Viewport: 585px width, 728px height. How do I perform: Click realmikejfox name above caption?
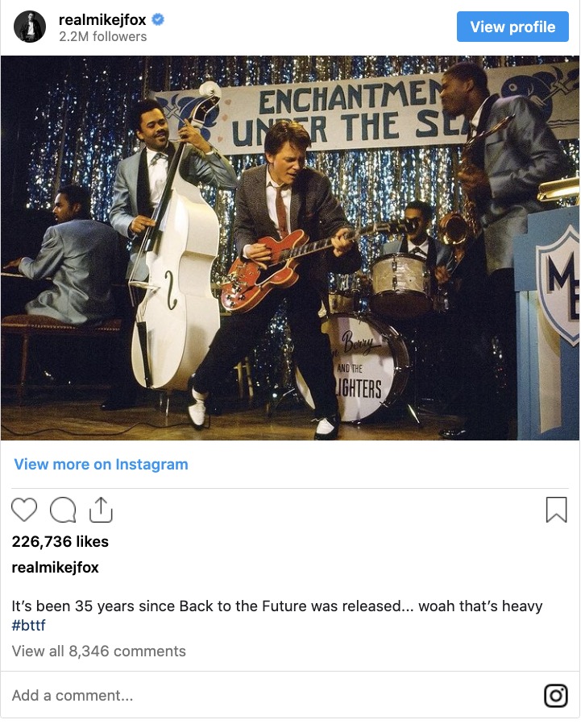[55, 568]
